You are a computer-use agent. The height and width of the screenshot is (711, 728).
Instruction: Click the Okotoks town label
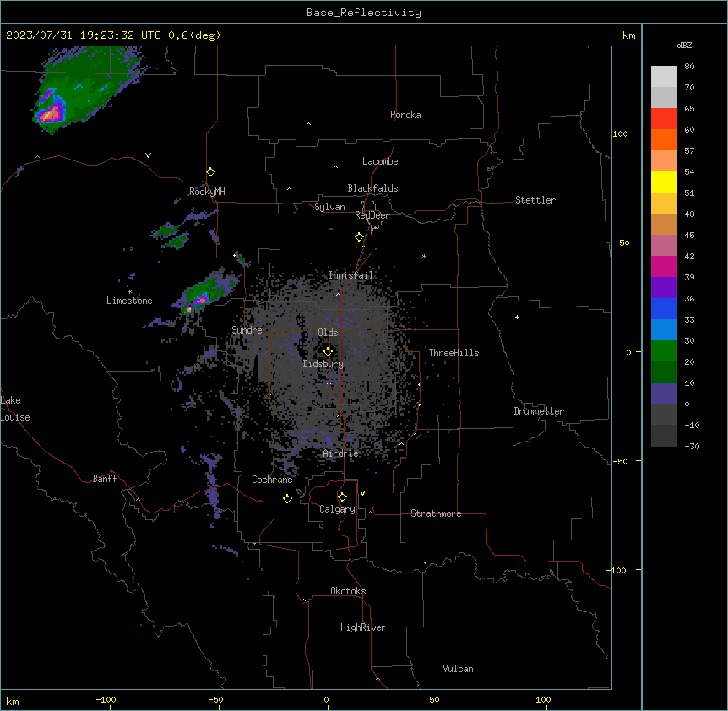point(348,591)
